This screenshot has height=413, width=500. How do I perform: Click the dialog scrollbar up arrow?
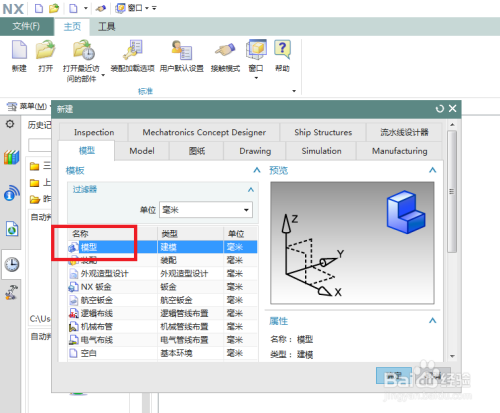[x=452, y=125]
